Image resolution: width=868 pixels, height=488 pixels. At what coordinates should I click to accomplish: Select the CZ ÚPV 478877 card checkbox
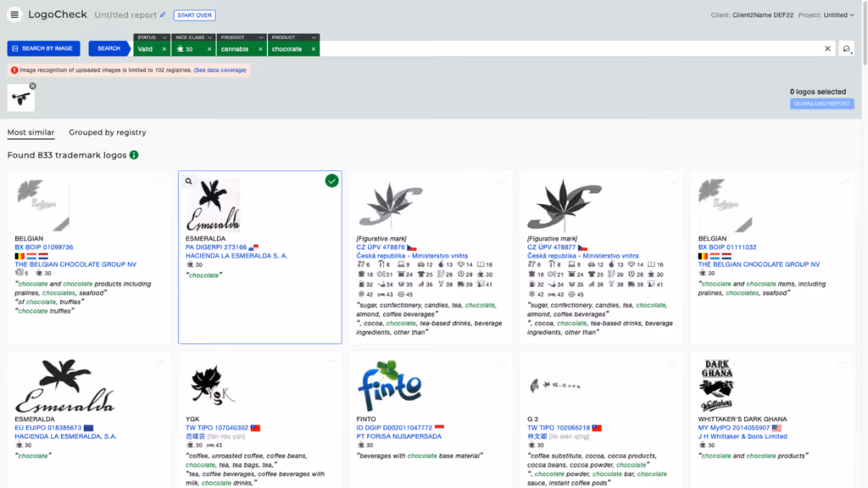(672, 181)
